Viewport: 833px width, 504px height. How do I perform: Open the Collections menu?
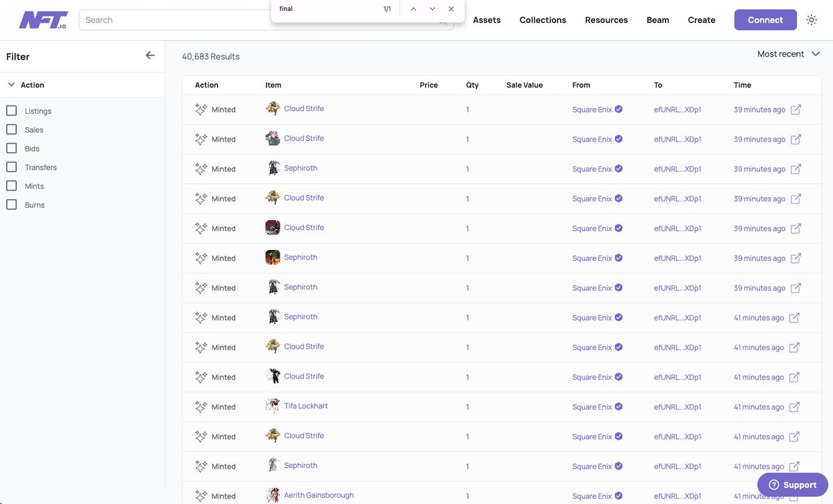tap(543, 20)
